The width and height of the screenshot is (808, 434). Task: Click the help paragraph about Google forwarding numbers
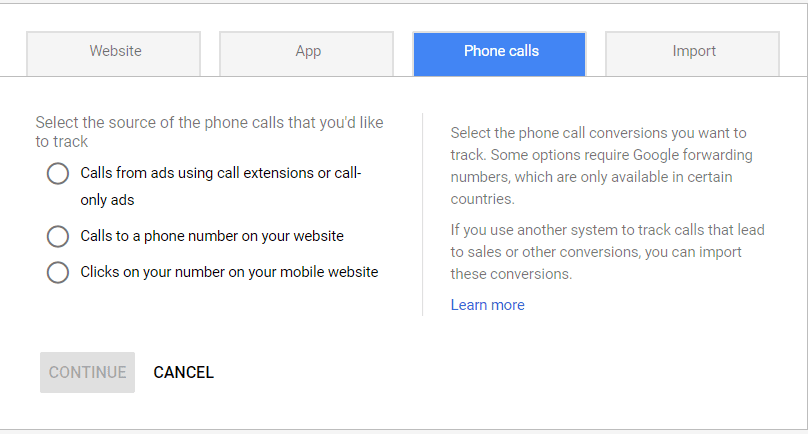tap(601, 166)
